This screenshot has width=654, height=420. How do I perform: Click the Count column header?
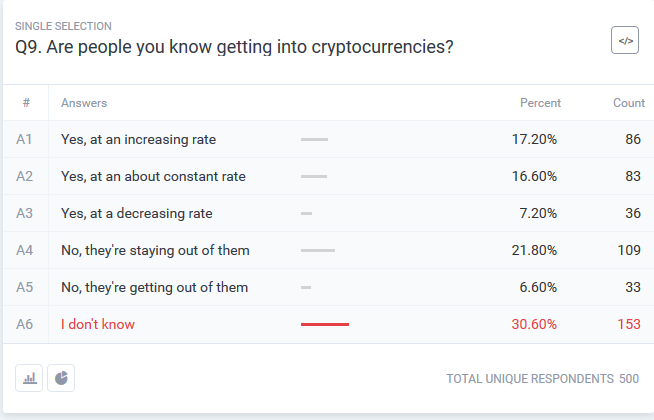628,103
